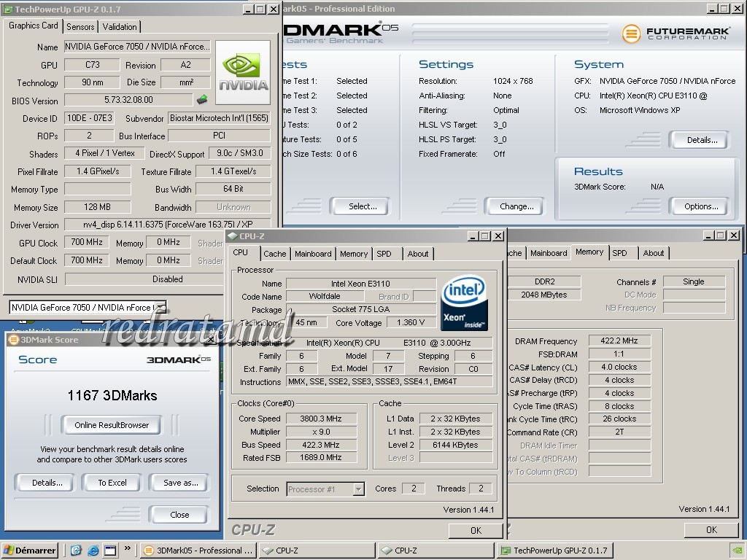Click the To Excel button
Screen dimensions: 747x560
pos(112,483)
